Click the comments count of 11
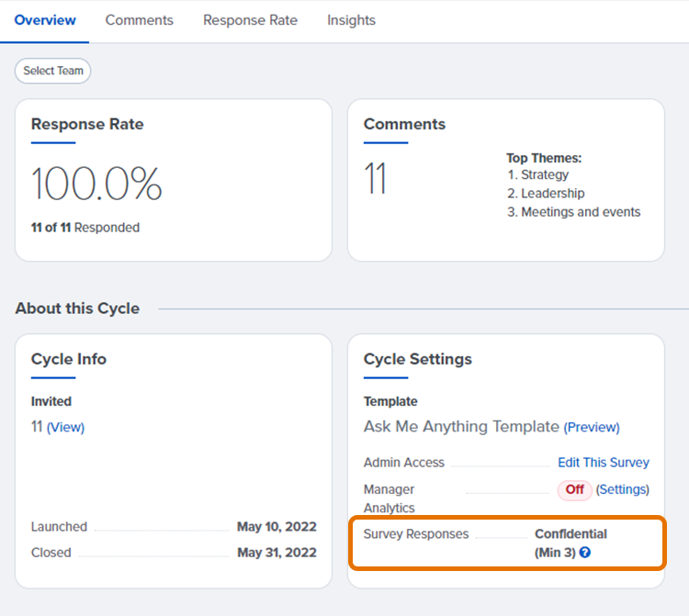The height and width of the screenshot is (616, 689). click(375, 178)
